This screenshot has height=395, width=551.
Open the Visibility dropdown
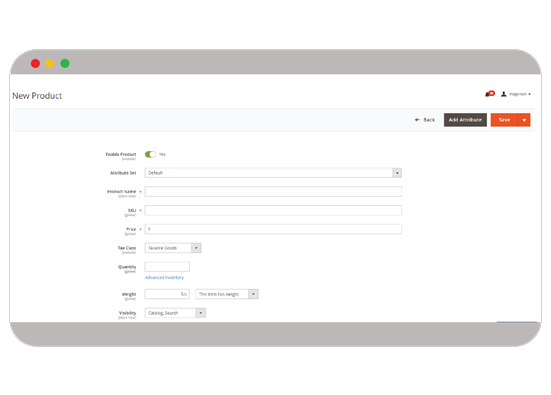175,313
